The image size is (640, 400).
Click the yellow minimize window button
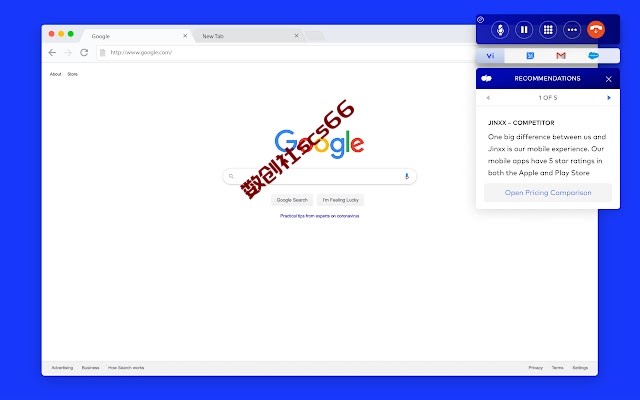pyautogui.click(x=61, y=34)
